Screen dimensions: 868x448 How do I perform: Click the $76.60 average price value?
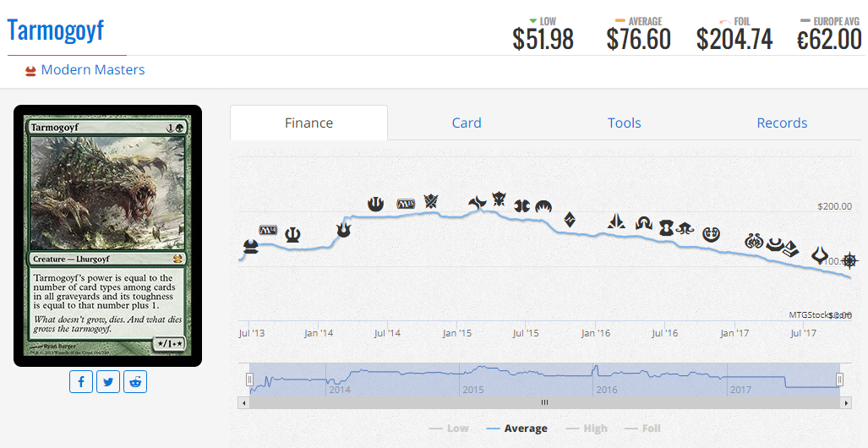(x=638, y=39)
